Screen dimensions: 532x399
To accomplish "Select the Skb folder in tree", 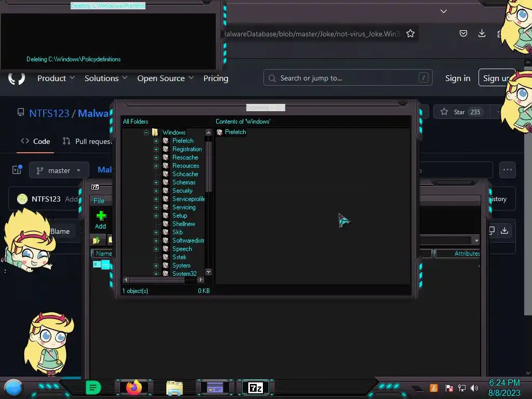I will 178,232.
